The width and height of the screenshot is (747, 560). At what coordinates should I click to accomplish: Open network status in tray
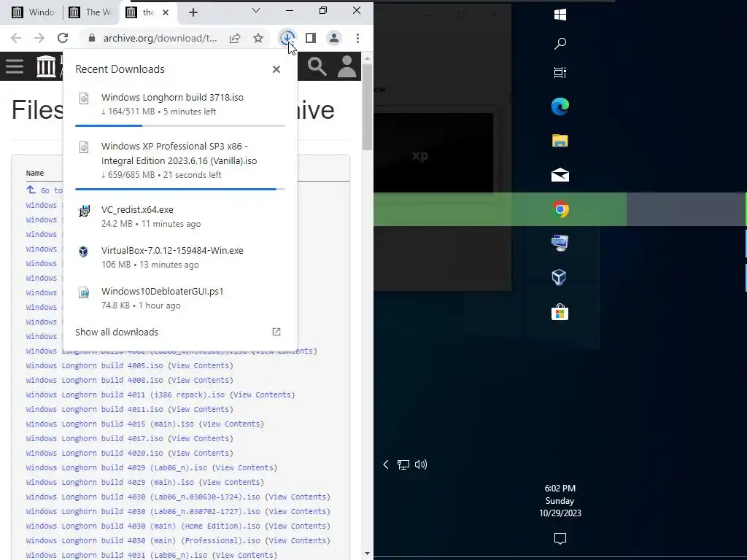(x=403, y=464)
